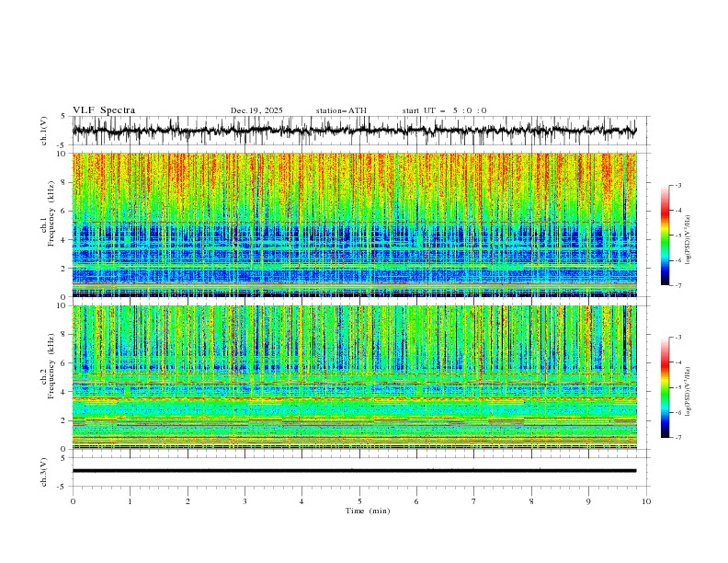Click the 'ch.1(V)' waveform axis label
728x563 pixels.
(44, 131)
